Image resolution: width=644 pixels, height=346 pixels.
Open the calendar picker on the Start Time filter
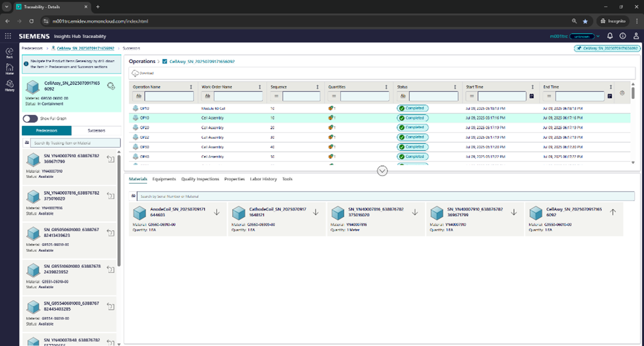tap(532, 96)
